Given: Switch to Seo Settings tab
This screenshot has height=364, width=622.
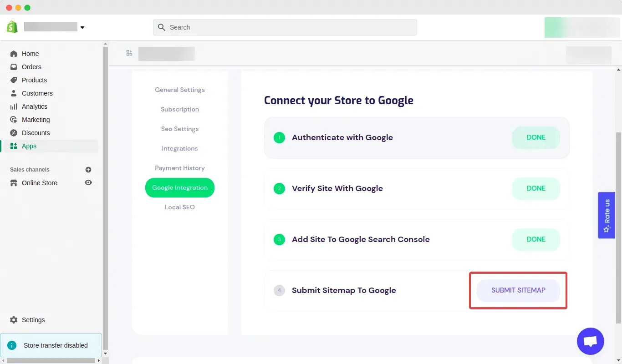Looking at the screenshot, I should [180, 129].
